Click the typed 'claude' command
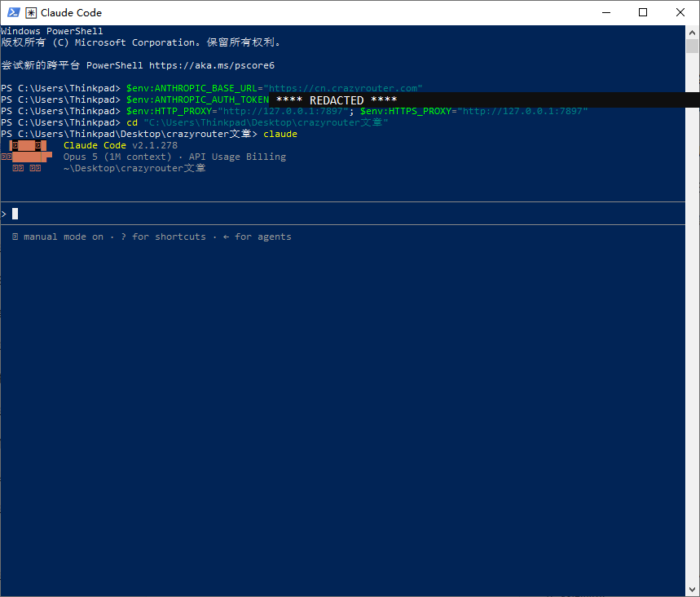 coord(280,134)
